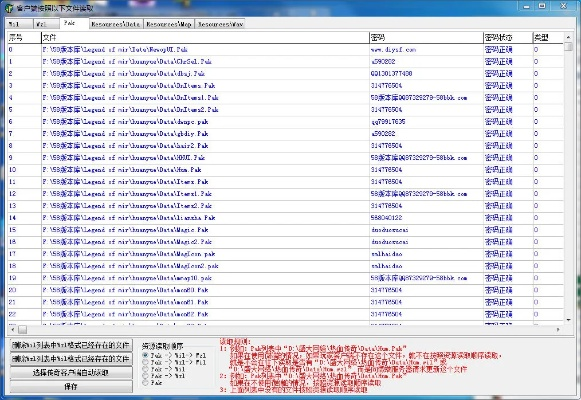581x400 pixels.
Task: Switch to the Wzl tab
Action: click(46, 24)
